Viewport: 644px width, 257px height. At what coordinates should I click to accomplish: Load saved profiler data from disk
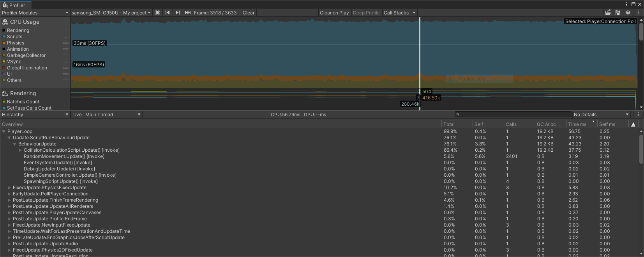click(x=608, y=12)
